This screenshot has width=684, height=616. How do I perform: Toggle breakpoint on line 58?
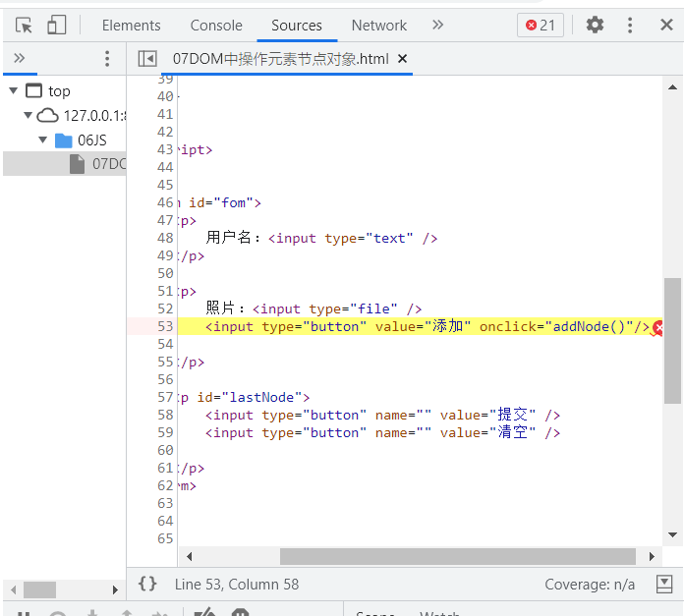[x=165, y=415]
